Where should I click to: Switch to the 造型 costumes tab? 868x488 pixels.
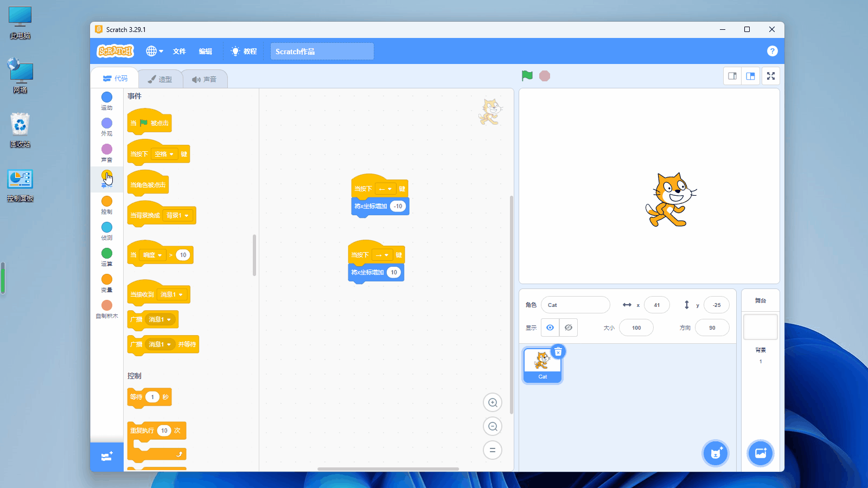159,79
